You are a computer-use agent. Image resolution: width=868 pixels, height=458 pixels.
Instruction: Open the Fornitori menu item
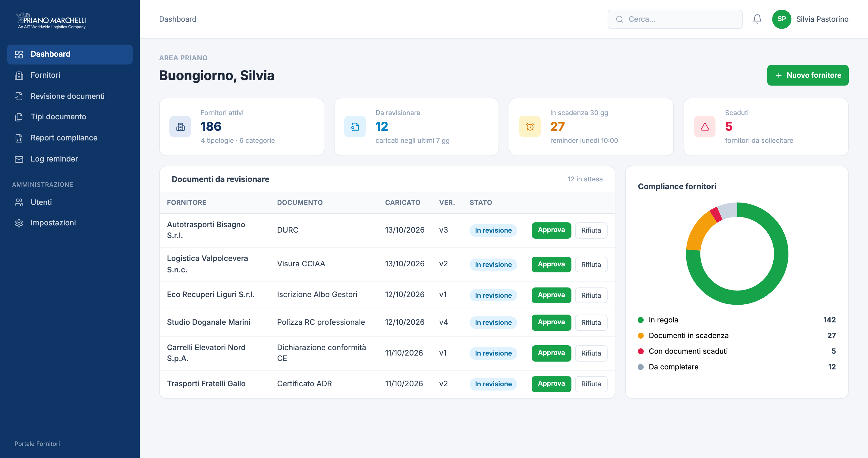[x=70, y=75]
